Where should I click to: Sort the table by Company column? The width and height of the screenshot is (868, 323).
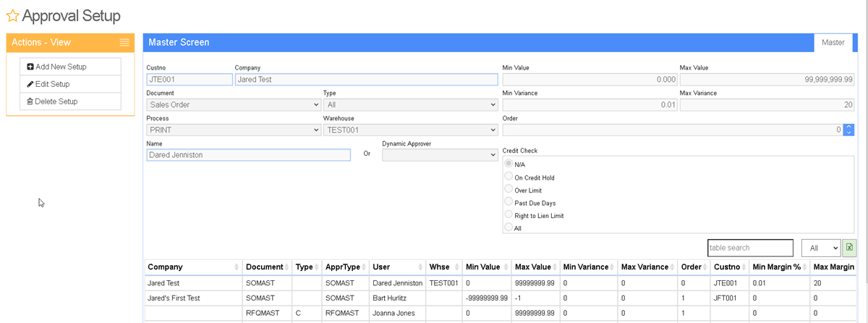click(193, 267)
